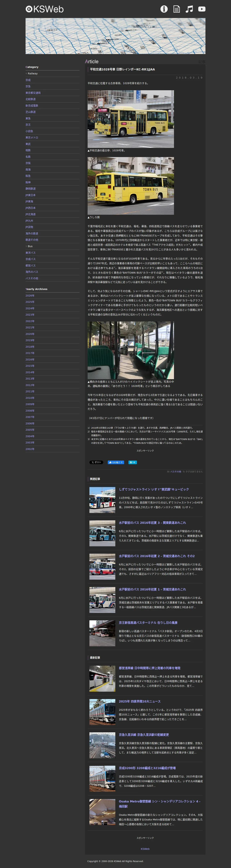Screen dimensions: 231x868
Task: Open the 平和交通1028号車 article title
Action: [x=122, y=69]
